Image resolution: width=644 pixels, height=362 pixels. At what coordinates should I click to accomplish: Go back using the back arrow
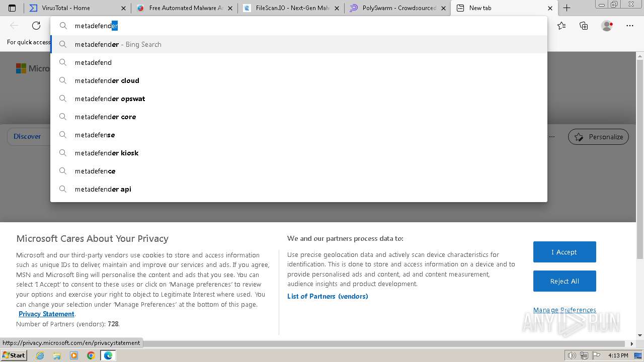(x=14, y=26)
